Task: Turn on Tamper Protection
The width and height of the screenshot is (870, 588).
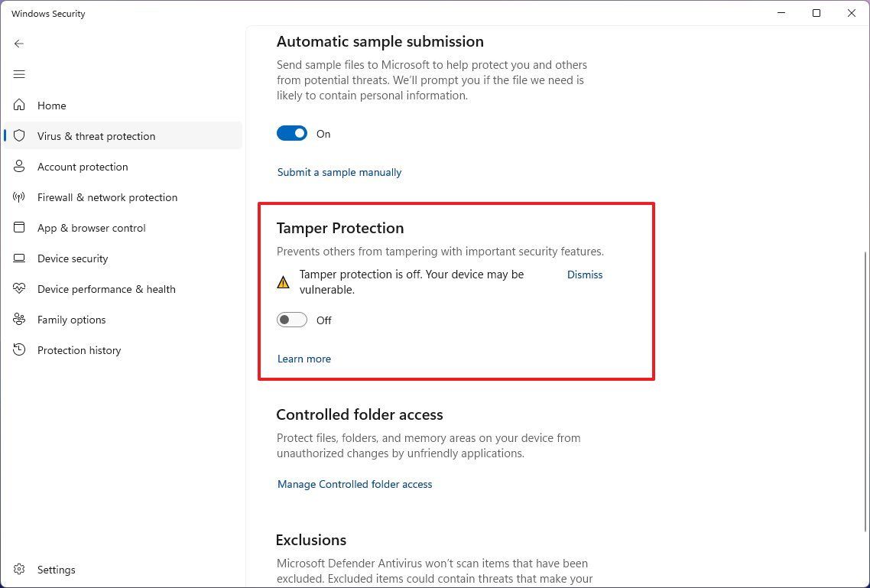Action: click(x=291, y=320)
